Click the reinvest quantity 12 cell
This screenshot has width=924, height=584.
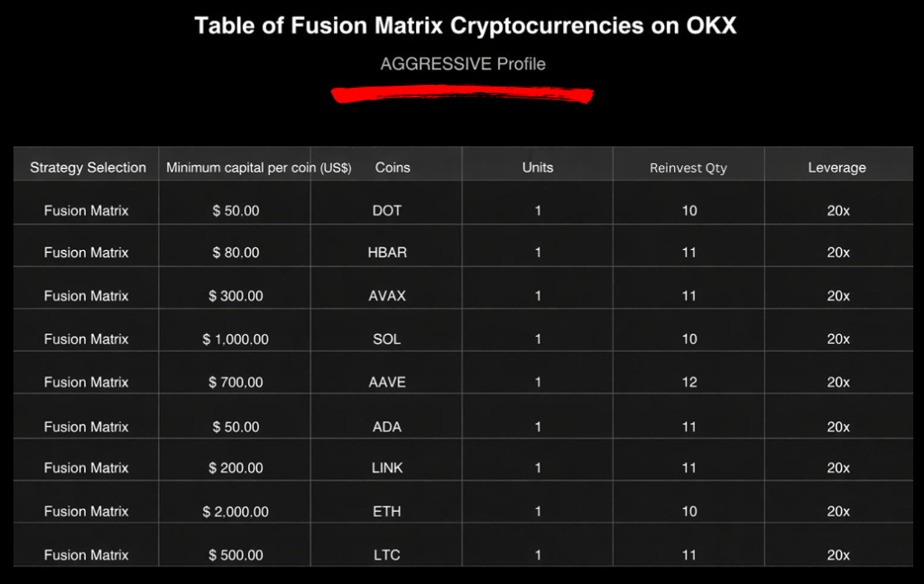[x=689, y=382]
